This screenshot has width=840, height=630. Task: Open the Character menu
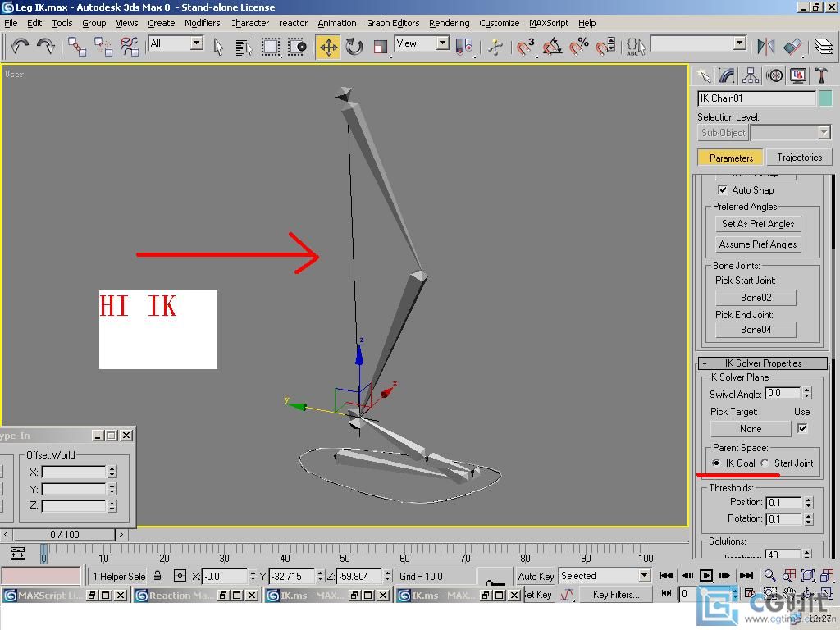point(249,23)
